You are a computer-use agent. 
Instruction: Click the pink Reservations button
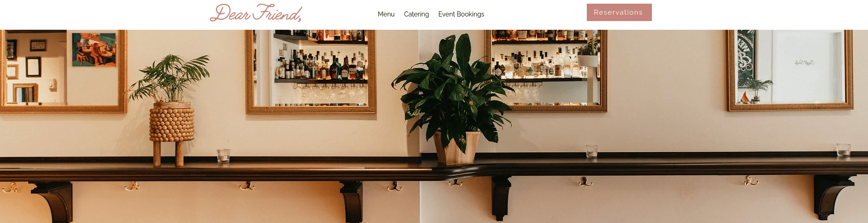619,12
